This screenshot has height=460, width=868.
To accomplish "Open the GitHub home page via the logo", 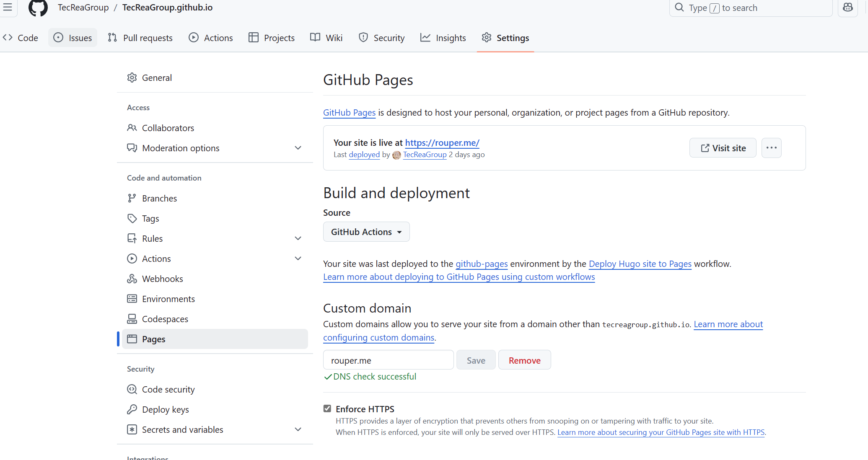I will pyautogui.click(x=38, y=8).
